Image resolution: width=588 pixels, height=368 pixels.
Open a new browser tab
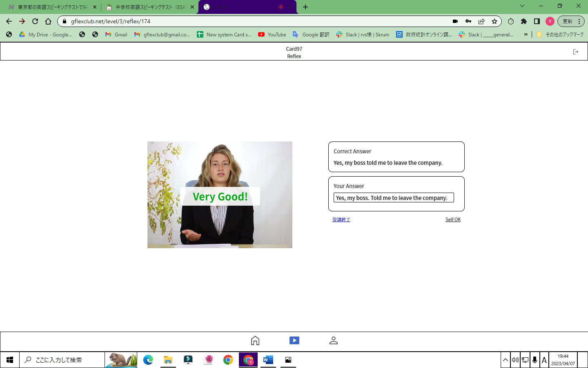pos(305,7)
